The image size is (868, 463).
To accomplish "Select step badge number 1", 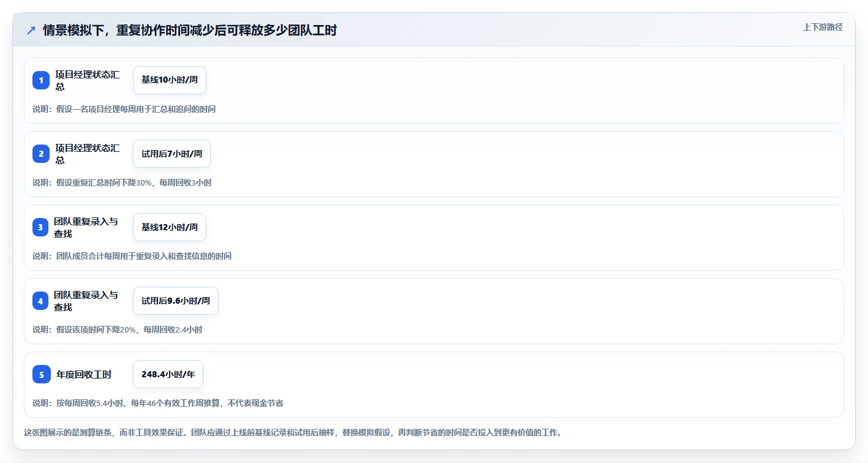I will [41, 80].
